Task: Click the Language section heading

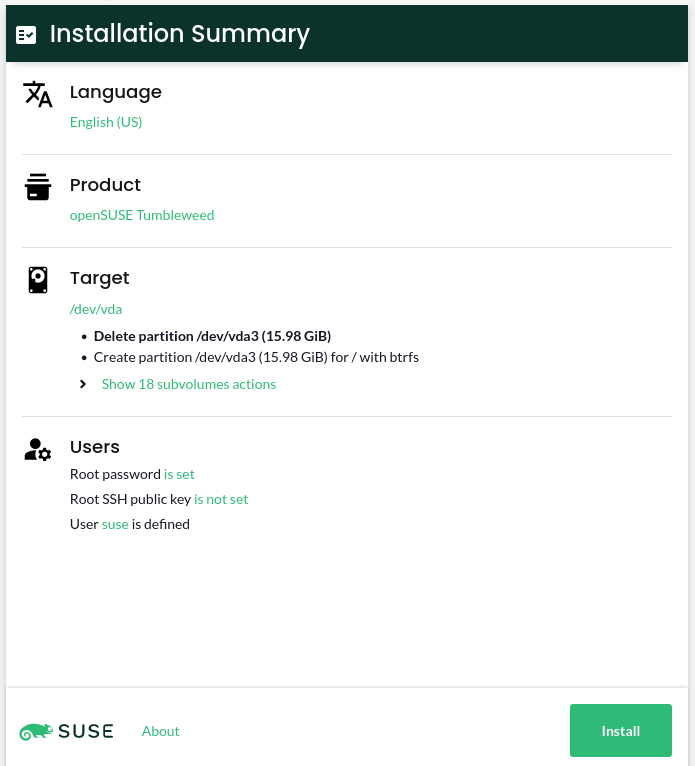Action: coord(116,92)
